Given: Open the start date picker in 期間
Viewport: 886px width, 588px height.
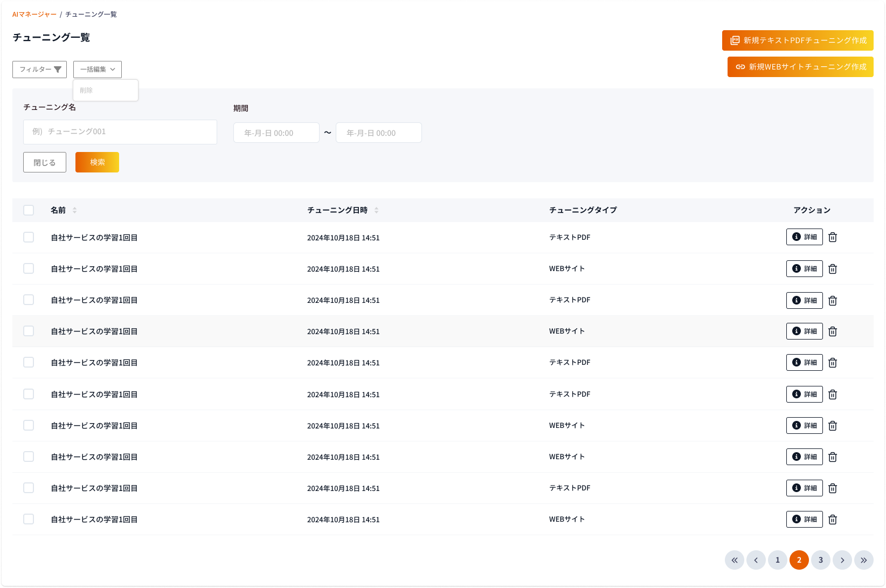Looking at the screenshot, I should pos(276,133).
